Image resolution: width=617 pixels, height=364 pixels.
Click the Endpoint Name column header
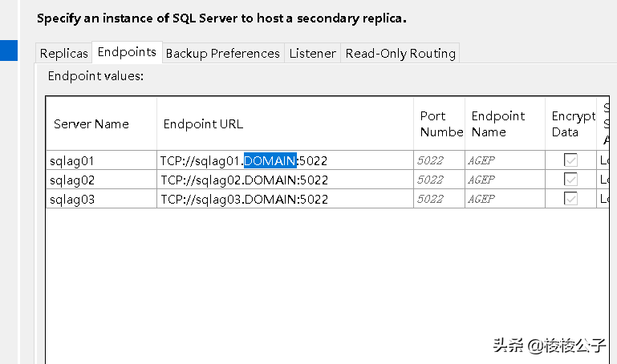pos(505,123)
